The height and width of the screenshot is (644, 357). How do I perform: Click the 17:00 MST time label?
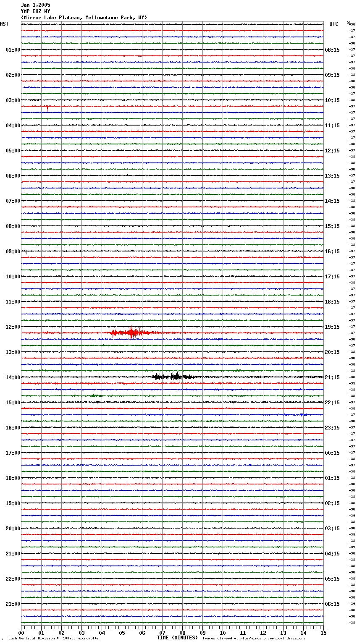pyautogui.click(x=13, y=453)
